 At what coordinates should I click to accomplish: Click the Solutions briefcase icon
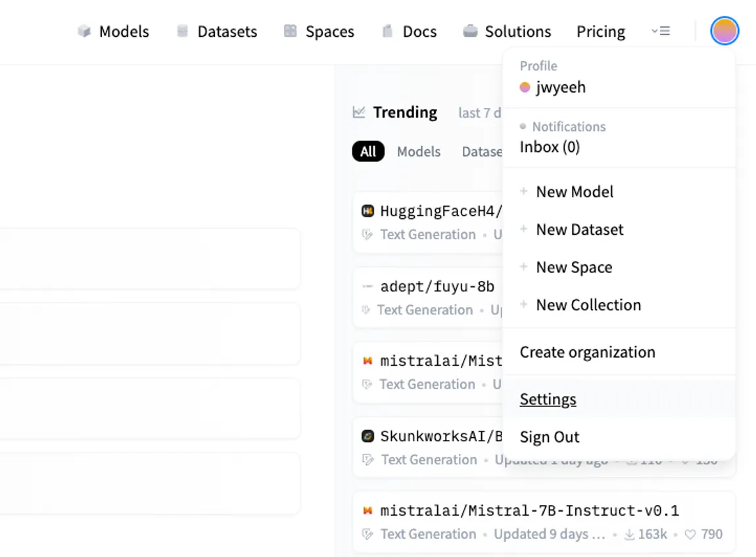(x=470, y=31)
